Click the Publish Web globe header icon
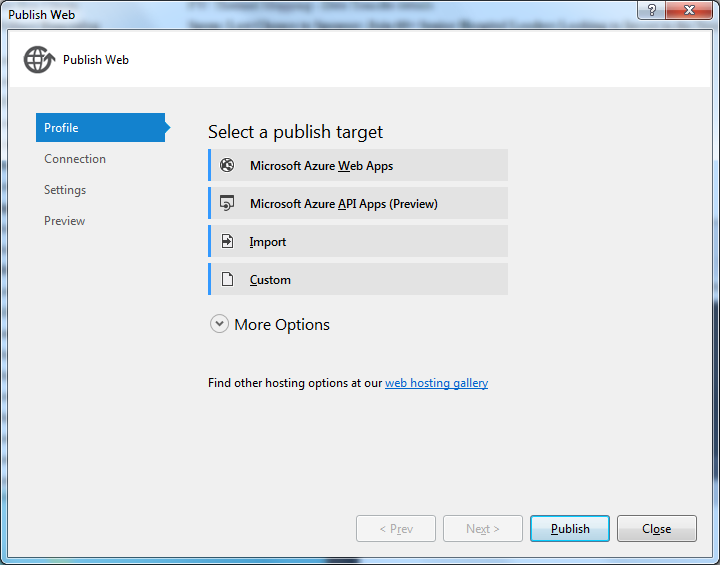This screenshot has width=720, height=565. pyautogui.click(x=39, y=59)
